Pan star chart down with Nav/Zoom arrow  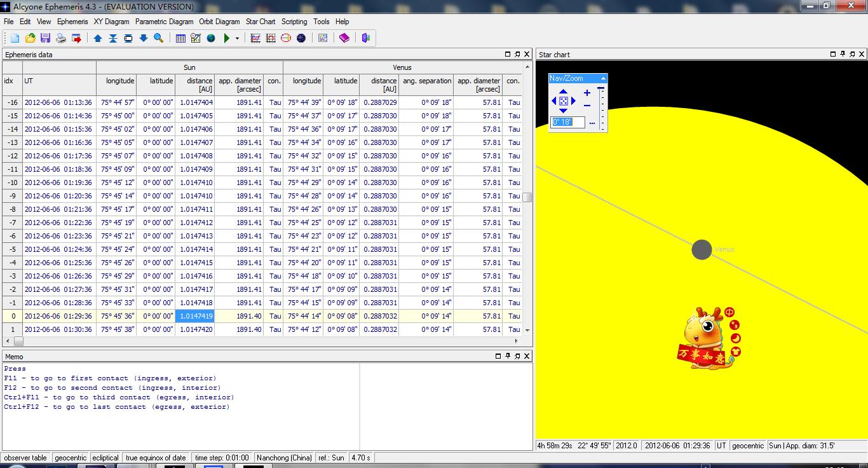(x=563, y=110)
